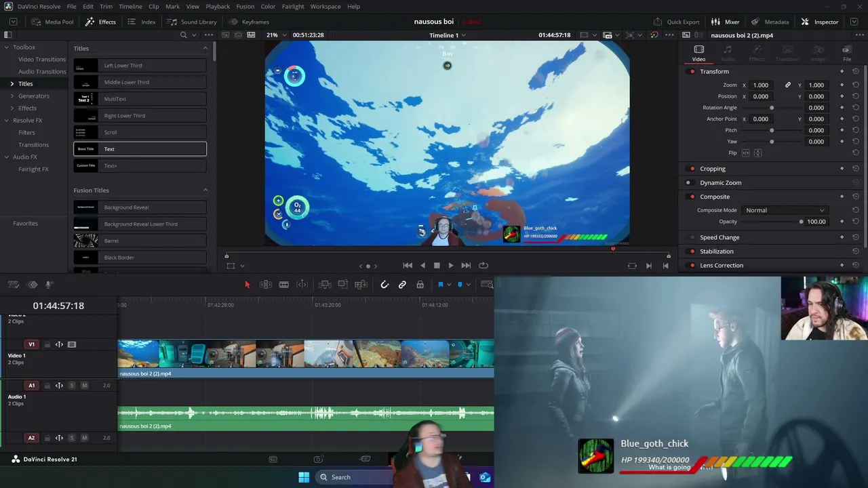Click the vertical Flip button
The image size is (868, 488).
pos(757,153)
